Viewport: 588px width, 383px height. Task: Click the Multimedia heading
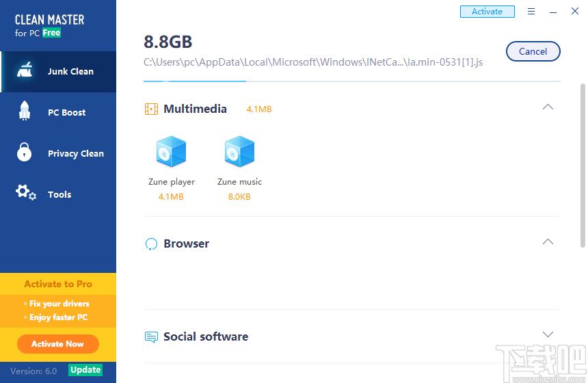(x=195, y=109)
